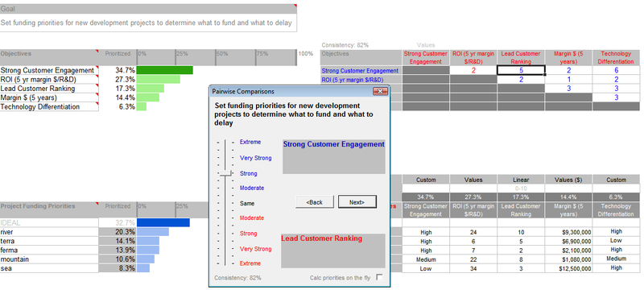The width and height of the screenshot is (644, 290).
Task: Click the dark green Strong Customer Engagement bar
Action: 165,71
